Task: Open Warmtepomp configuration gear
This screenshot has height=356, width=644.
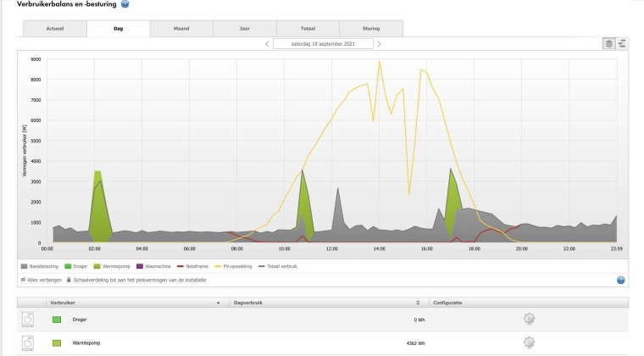Action: [529, 342]
